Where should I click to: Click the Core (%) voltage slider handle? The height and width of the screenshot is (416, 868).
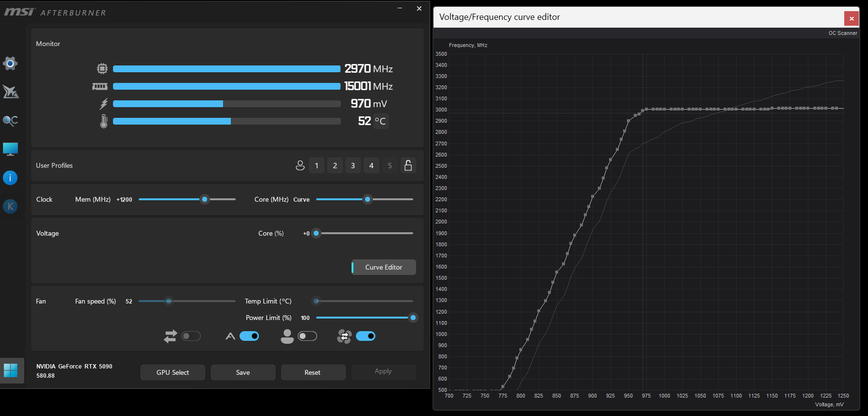[316, 233]
